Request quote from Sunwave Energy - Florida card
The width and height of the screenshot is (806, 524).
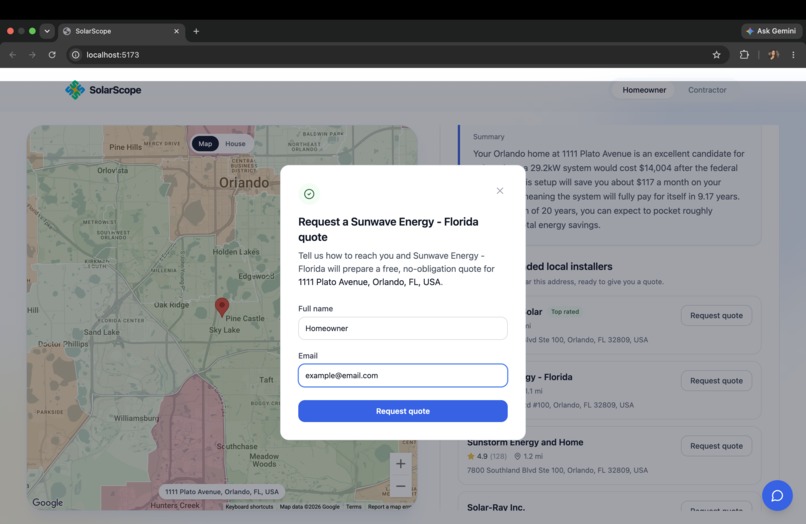(716, 381)
